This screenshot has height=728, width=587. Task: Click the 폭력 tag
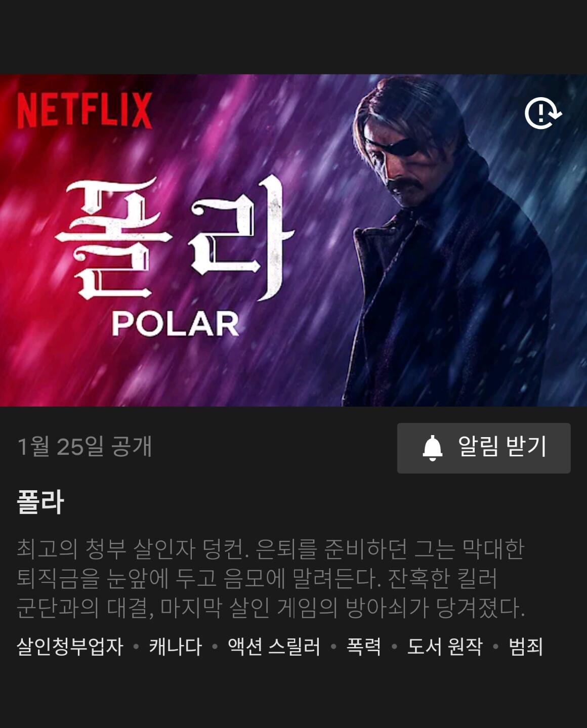click(x=363, y=647)
